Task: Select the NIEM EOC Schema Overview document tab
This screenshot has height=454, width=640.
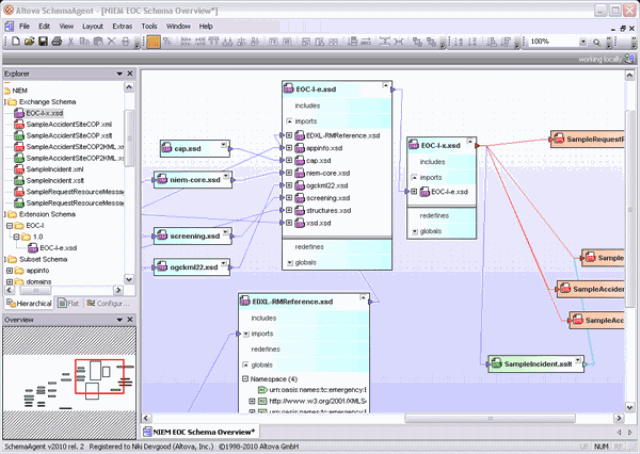Action: tap(199, 432)
